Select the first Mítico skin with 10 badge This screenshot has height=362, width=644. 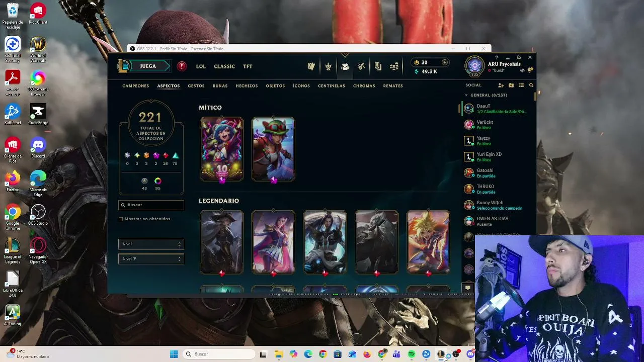coord(221,149)
